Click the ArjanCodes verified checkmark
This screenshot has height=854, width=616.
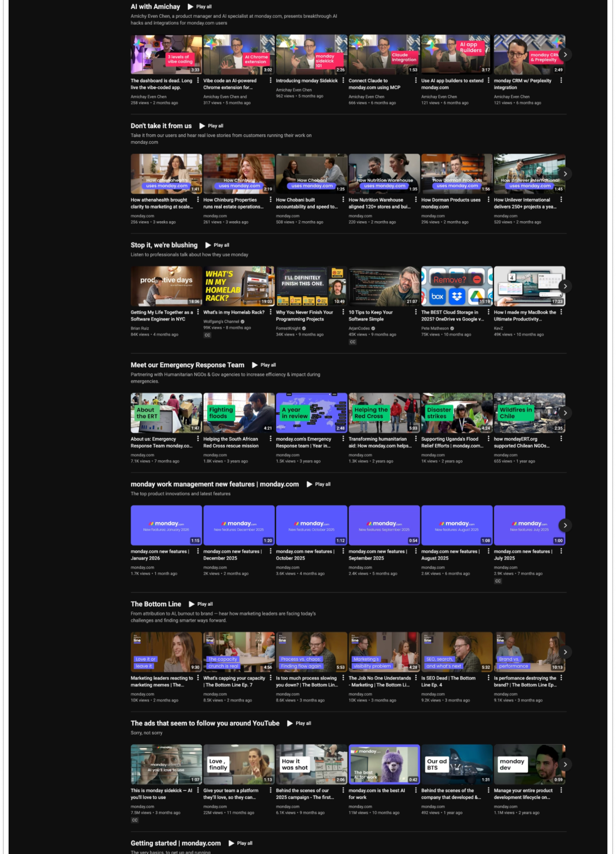[x=373, y=328]
